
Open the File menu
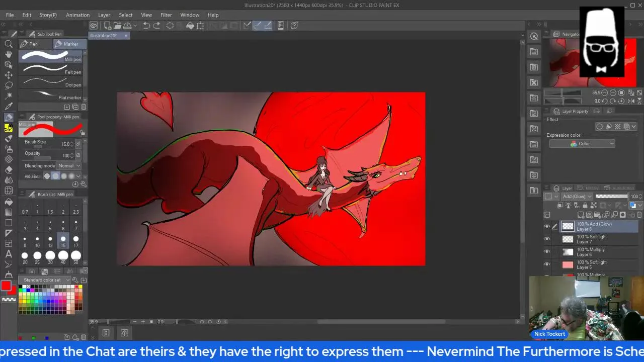point(10,15)
